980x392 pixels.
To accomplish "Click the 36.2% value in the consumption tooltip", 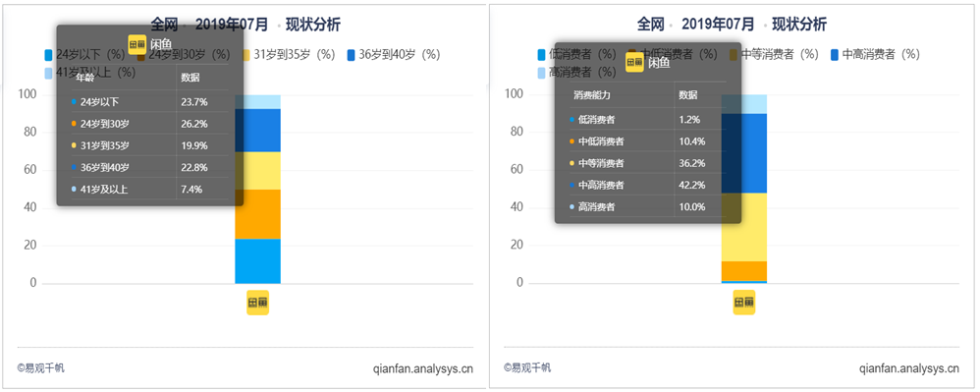I will (x=692, y=163).
